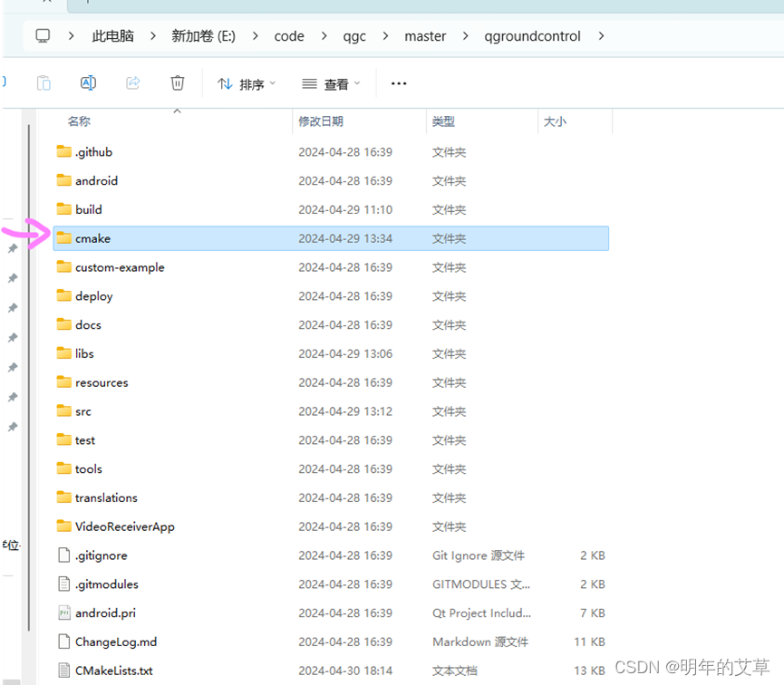Click the navigation pane vertical scrollbar
Screen dimensions: 784x685
(29, 378)
